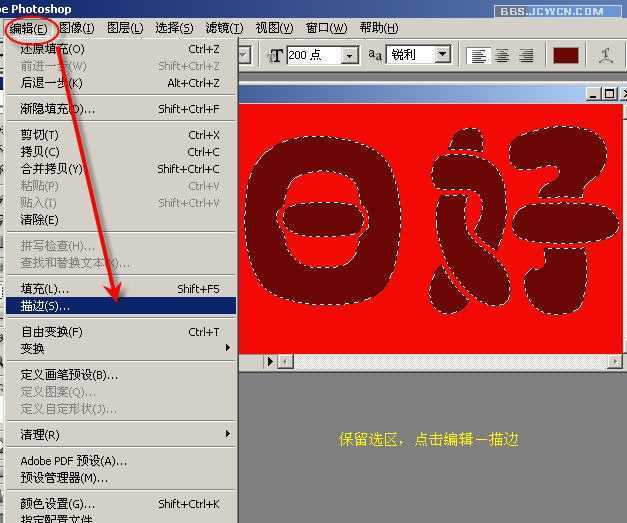This screenshot has height=523, width=627.
Task: Open the 滤镜(T) menu
Action: tap(224, 28)
